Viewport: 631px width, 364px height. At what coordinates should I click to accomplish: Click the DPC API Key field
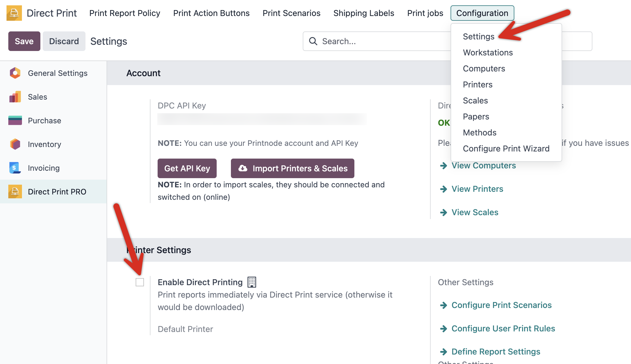tap(262, 119)
